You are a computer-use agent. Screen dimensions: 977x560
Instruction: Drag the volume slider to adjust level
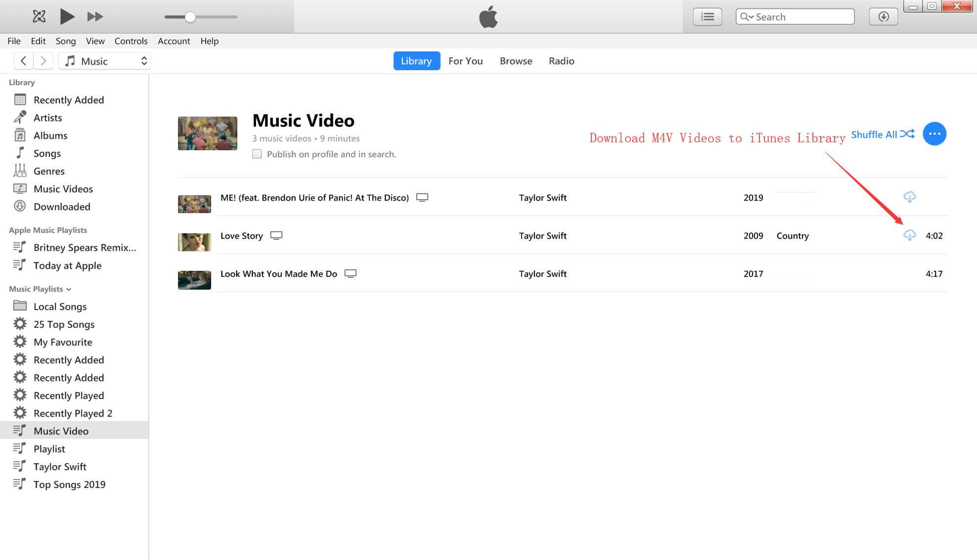click(189, 17)
